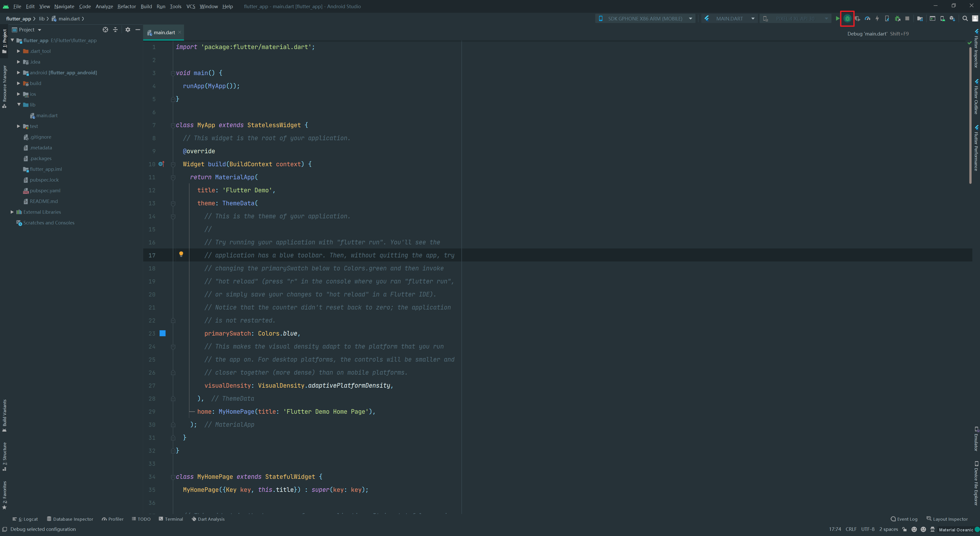Click the locate-file crosshair icon in Project panel
This screenshot has width=980, height=536.
pos(105,30)
